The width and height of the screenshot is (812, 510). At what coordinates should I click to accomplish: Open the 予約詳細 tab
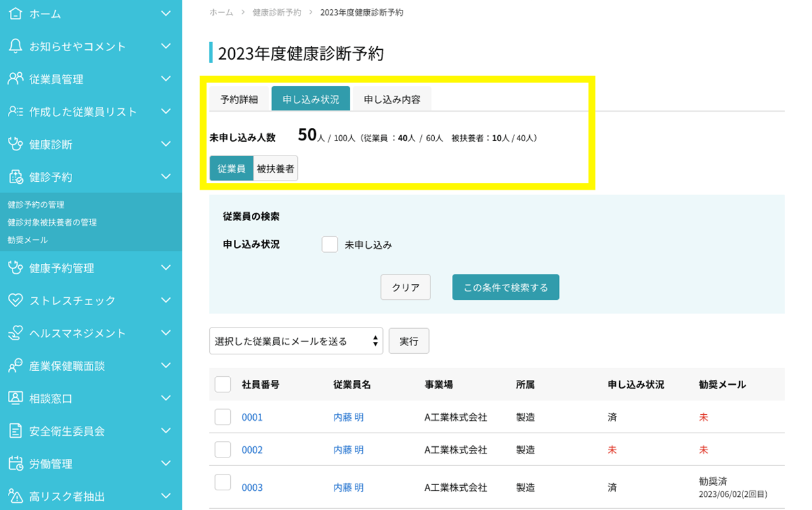tap(239, 99)
